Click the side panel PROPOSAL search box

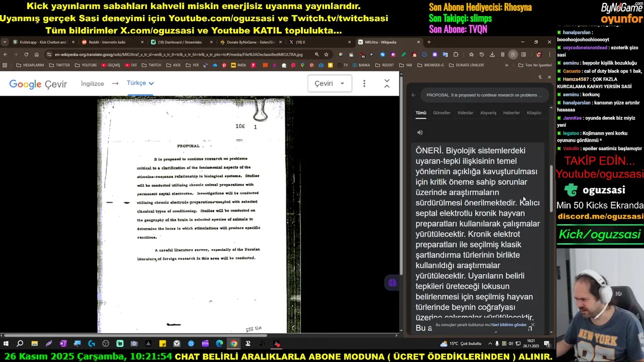coord(484,95)
